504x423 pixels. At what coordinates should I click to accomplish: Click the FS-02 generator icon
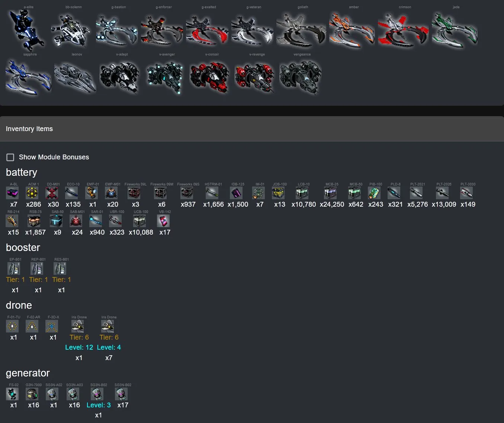pos(12,394)
